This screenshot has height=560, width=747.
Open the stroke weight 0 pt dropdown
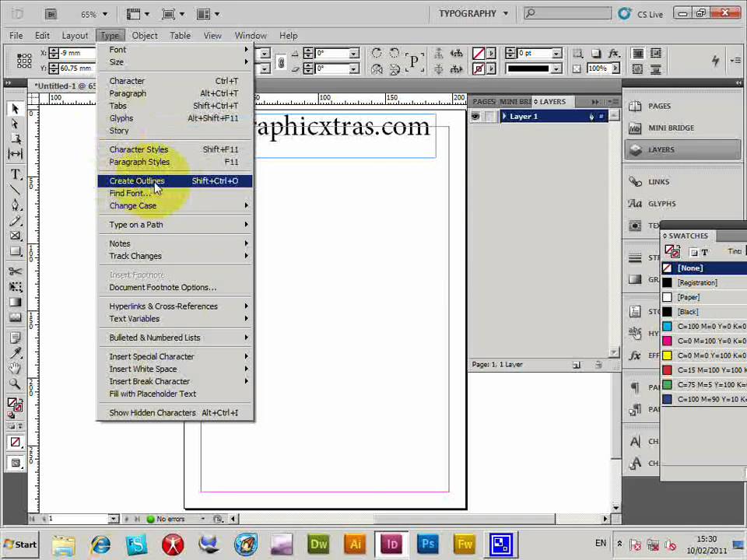point(556,54)
